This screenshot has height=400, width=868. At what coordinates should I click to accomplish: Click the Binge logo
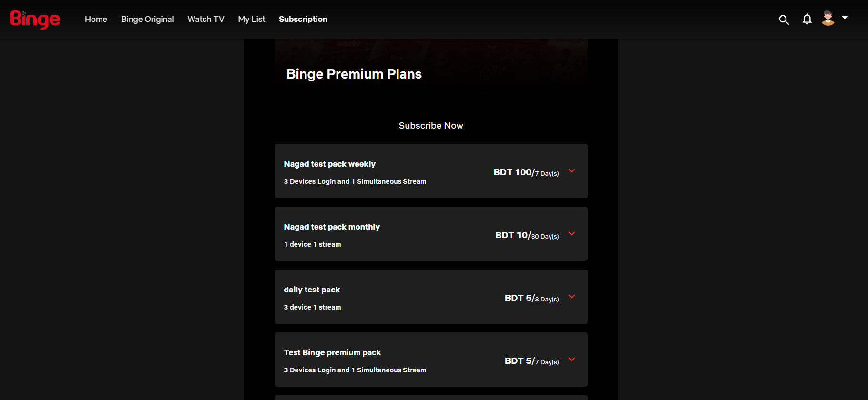(x=35, y=20)
